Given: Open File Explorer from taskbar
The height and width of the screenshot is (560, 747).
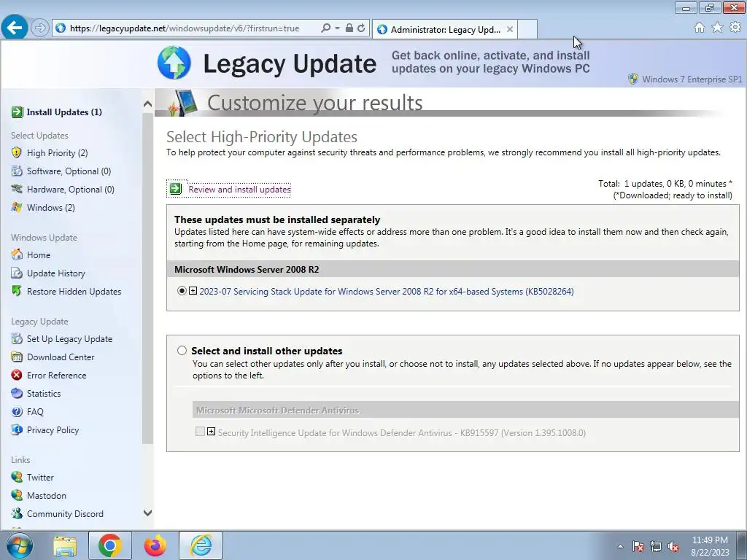Looking at the screenshot, I should pos(65,545).
